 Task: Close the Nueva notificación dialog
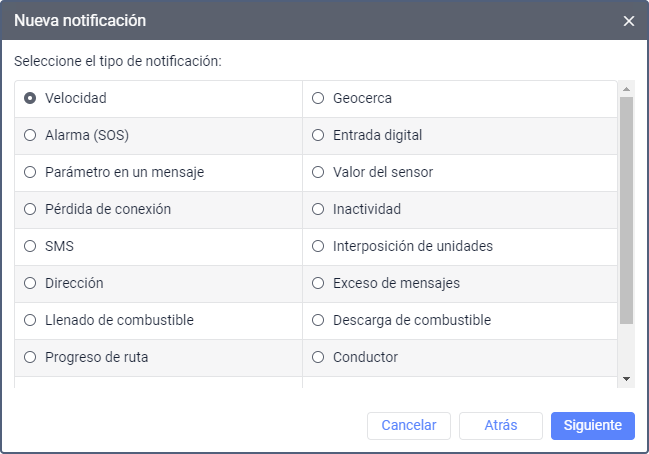(629, 21)
